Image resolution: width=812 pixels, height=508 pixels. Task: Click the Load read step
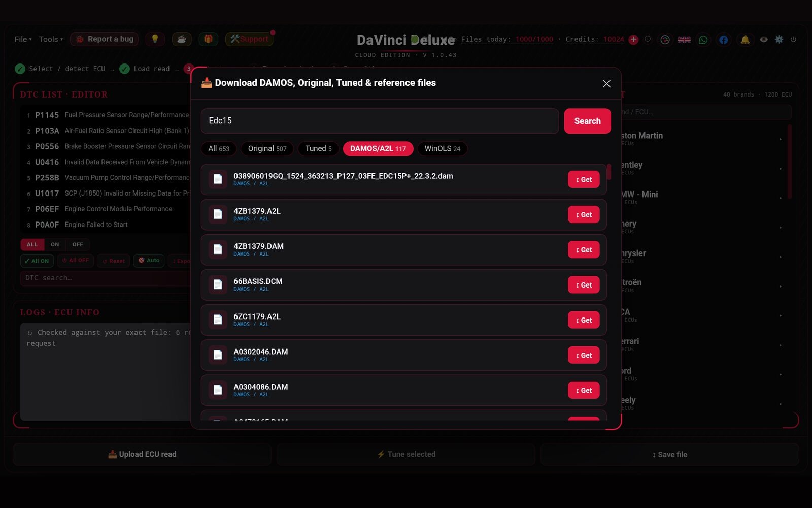(145, 69)
